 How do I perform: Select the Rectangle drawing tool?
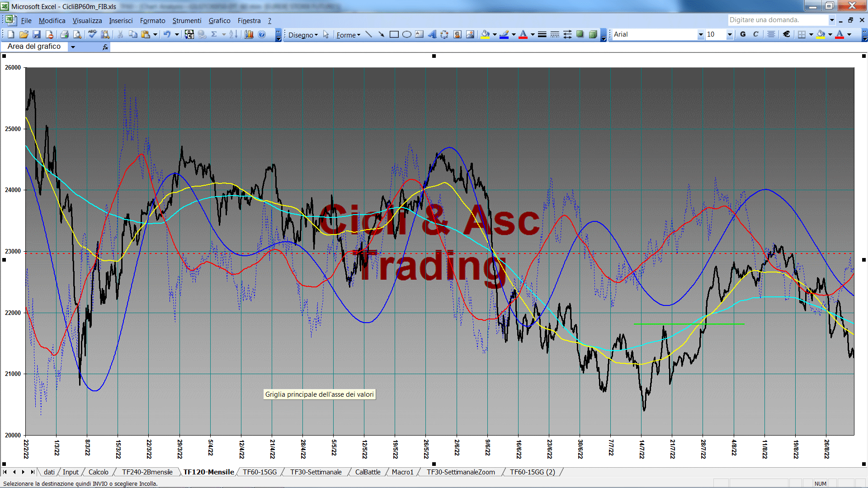(394, 34)
